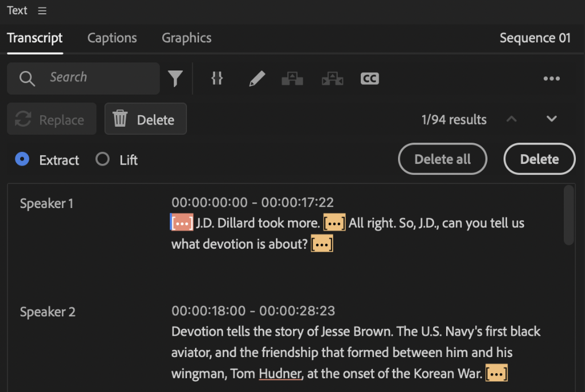This screenshot has height=392, width=585.
Task: Click the previous search result chevron
Action: coord(511,119)
